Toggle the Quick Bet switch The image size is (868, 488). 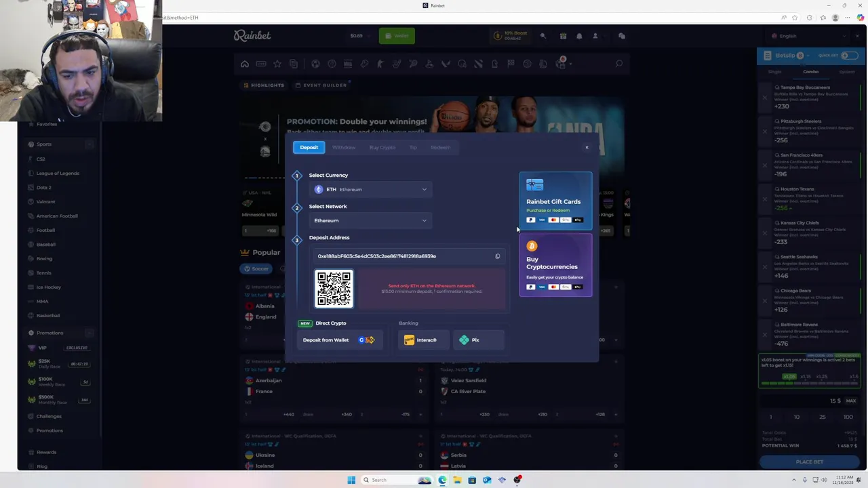(848, 56)
